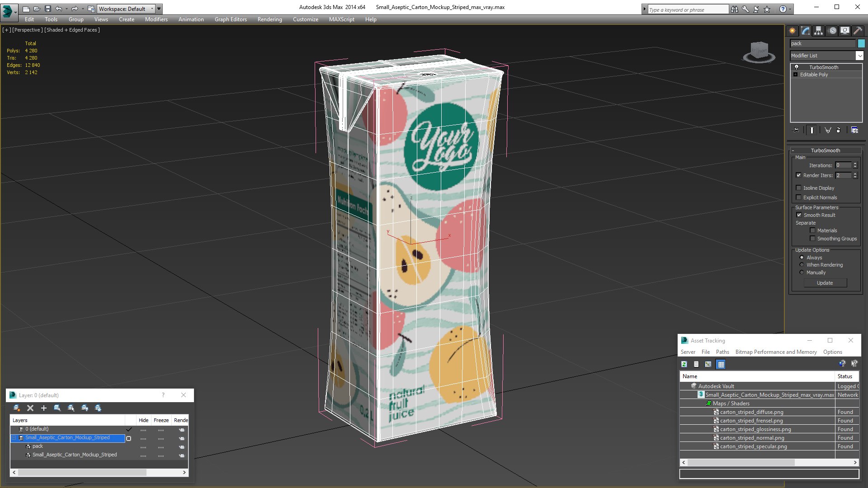Screen dimensions: 868x488
Task: Click the Hide column header in Layers
Action: coord(143,420)
